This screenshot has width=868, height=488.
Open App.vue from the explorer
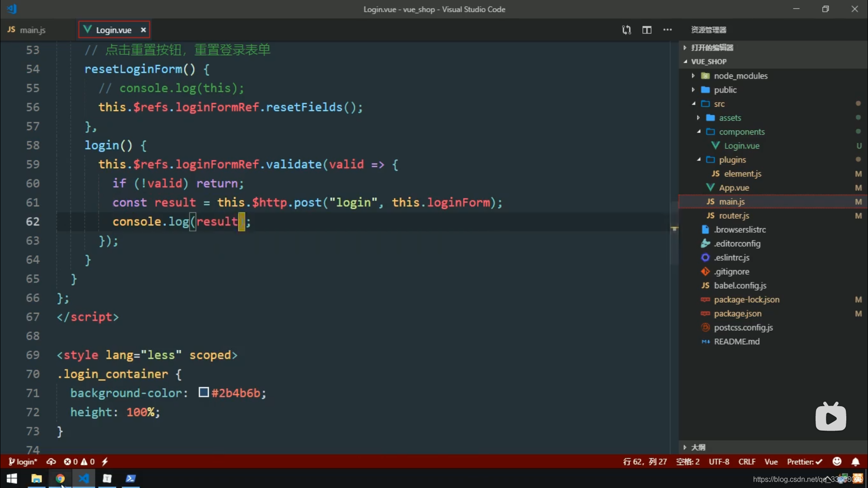click(x=734, y=188)
